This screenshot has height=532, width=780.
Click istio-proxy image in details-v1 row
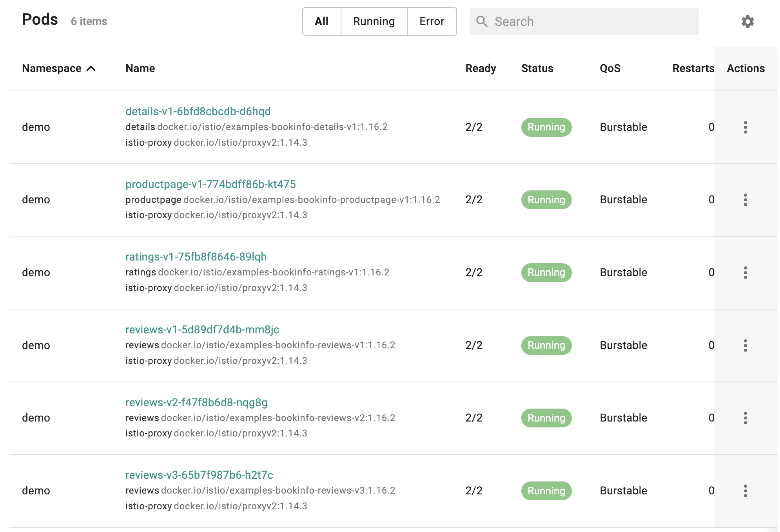[240, 143]
